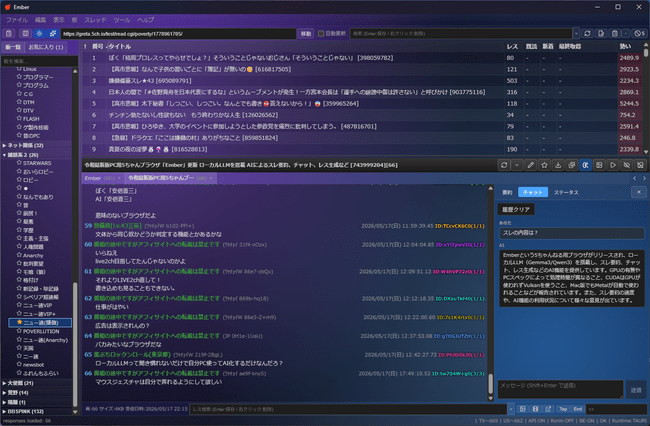650x426 pixels.
Task: Close the AI side panel with X
Action: pyautogui.click(x=638, y=192)
